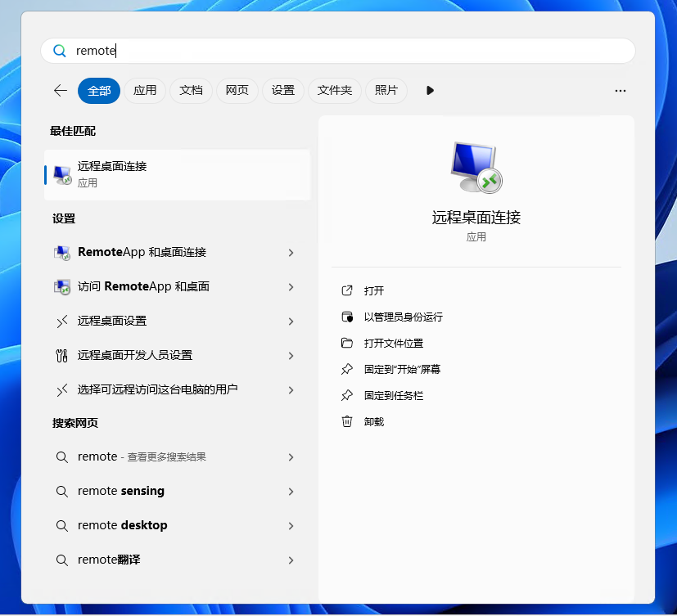Switch to the 网页 filter tab
677x616 pixels.
point(237,91)
